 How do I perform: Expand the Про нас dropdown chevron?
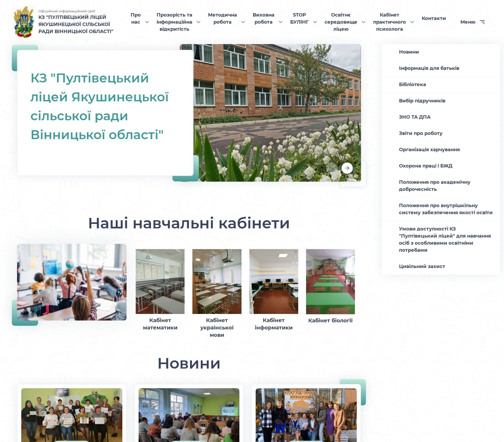click(147, 22)
